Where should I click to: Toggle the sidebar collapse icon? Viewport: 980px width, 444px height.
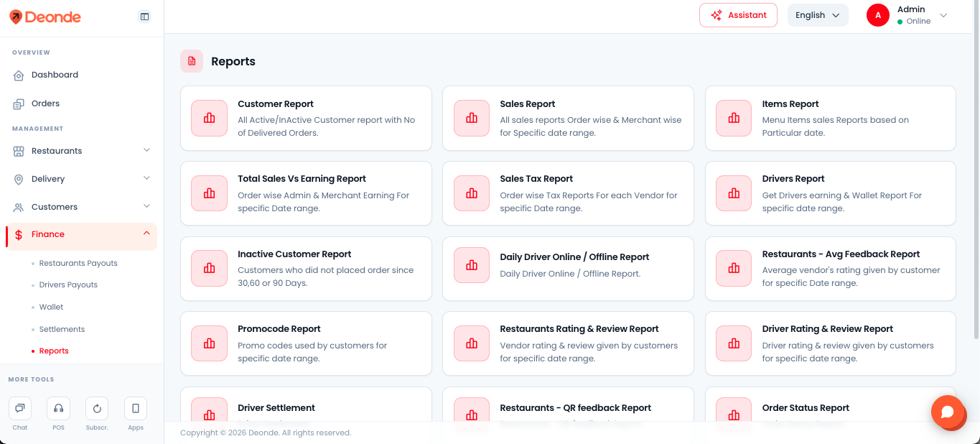145,17
